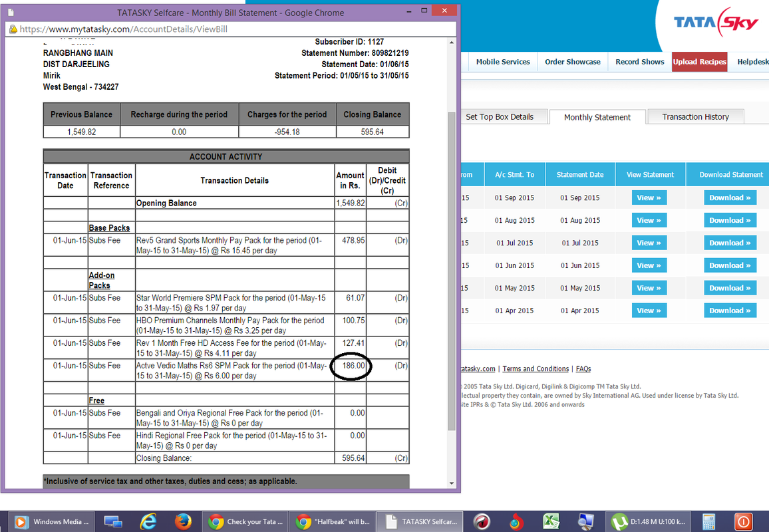Switch to Monthly Statement tab

[x=597, y=117]
